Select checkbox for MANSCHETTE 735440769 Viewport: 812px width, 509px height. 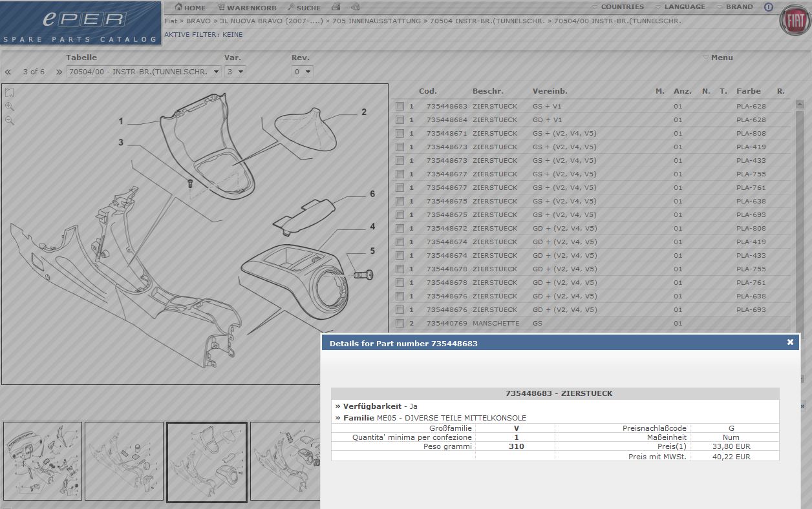tap(400, 323)
